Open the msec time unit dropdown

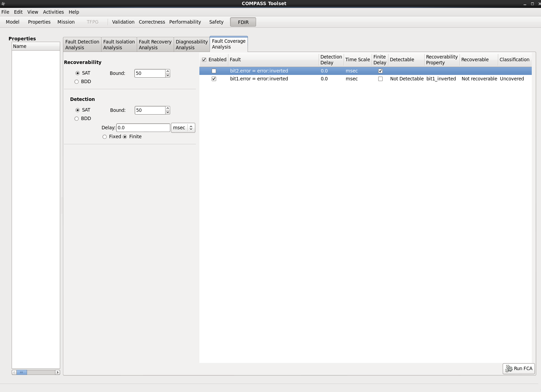tap(183, 128)
